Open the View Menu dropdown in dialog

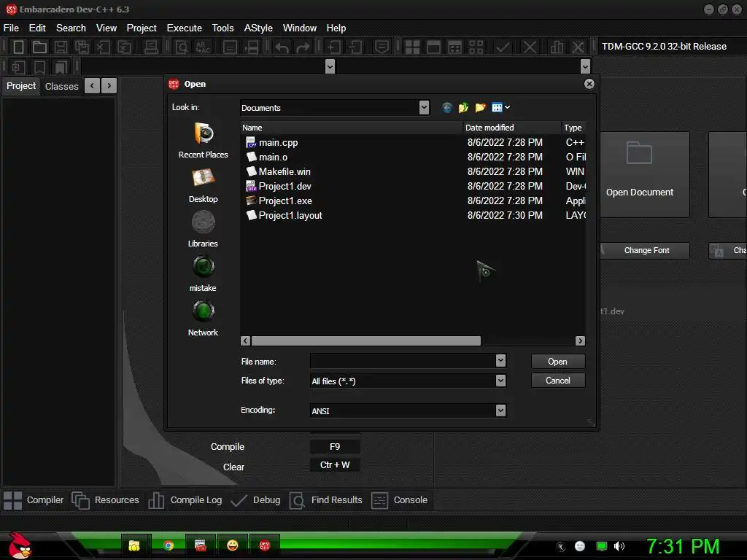coord(500,108)
